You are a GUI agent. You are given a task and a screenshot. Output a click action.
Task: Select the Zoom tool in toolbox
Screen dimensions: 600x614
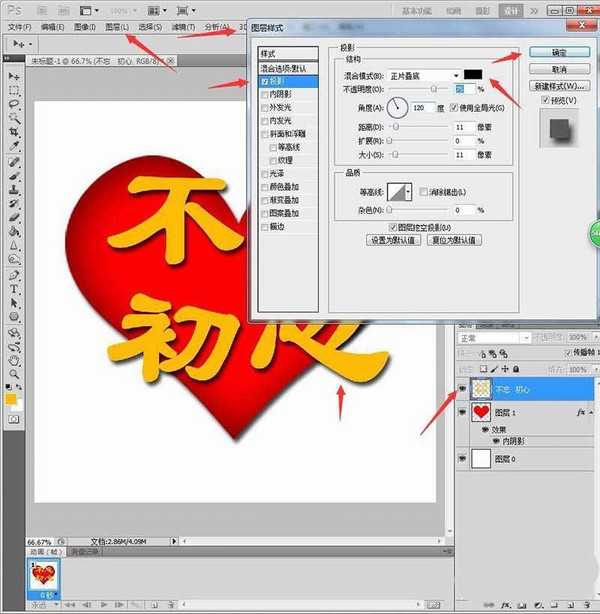14,373
